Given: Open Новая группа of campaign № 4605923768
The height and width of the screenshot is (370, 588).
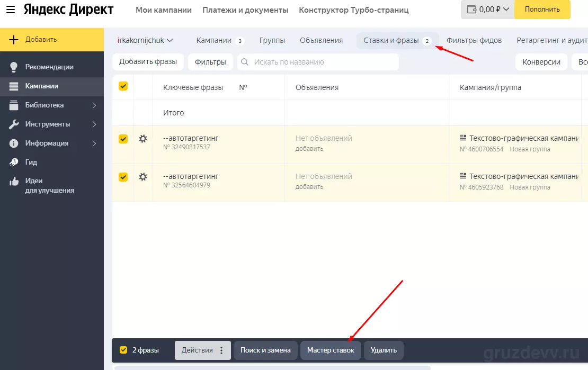Looking at the screenshot, I should (x=530, y=187).
